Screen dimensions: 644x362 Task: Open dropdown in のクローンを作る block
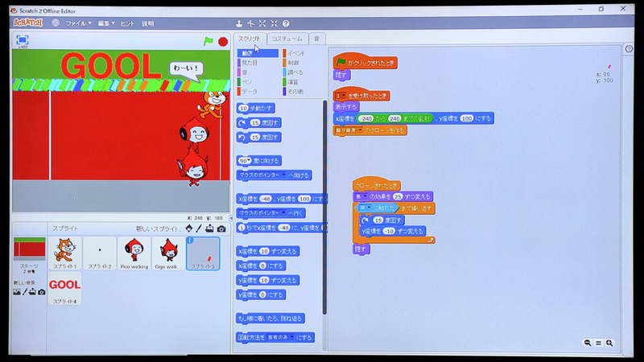point(360,130)
